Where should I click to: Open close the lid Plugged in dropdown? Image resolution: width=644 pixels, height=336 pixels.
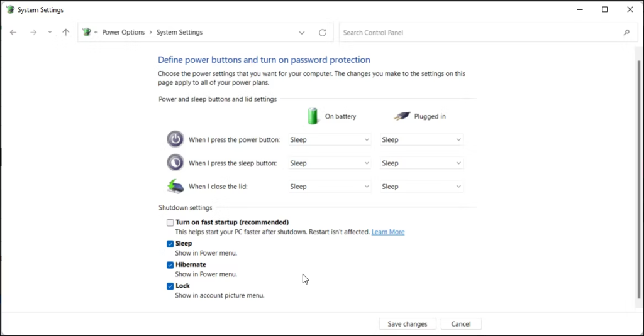tap(422, 187)
